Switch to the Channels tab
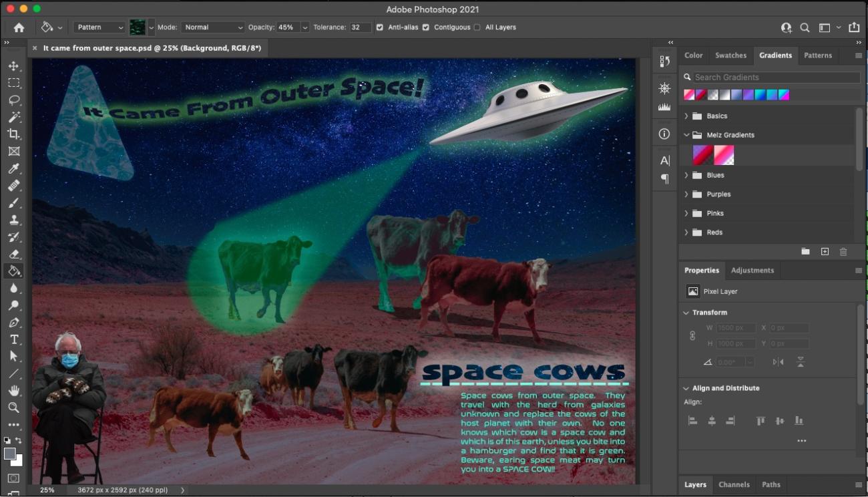This screenshot has height=497, width=868. point(734,485)
